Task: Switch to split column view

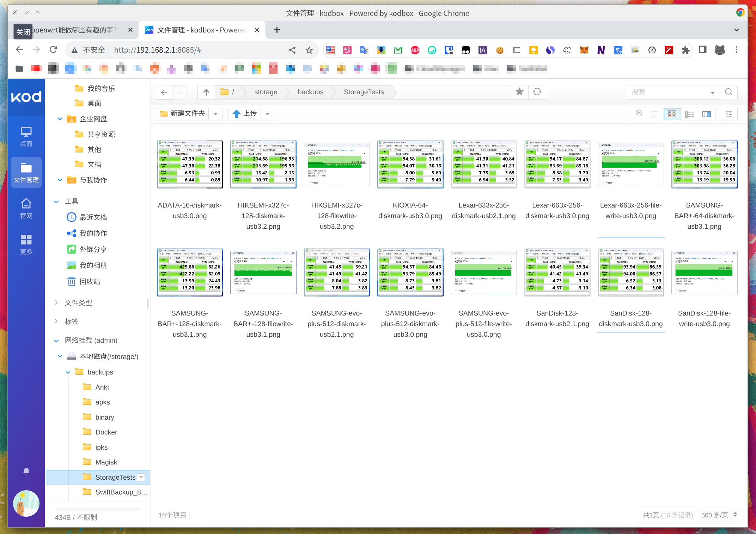Action: pyautogui.click(x=706, y=114)
